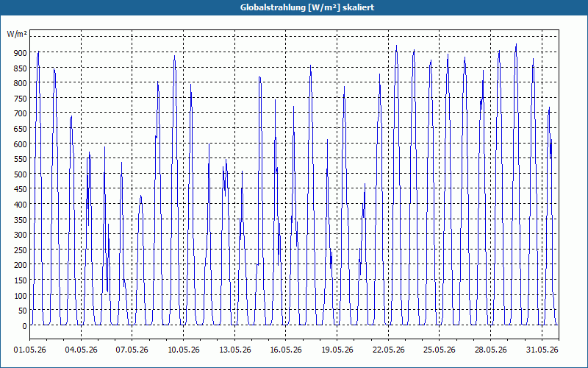Click the date label 13.05.26

click(234, 350)
